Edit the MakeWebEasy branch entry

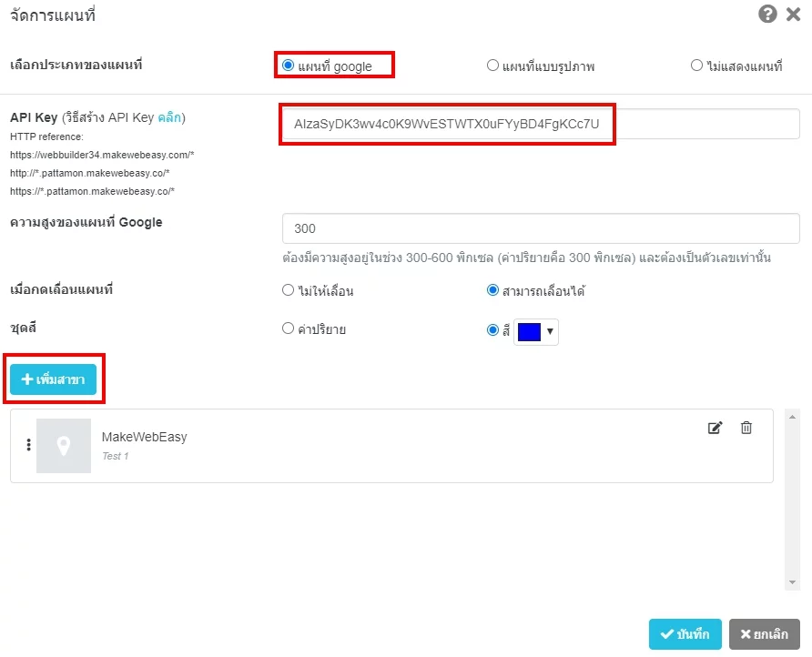coord(715,428)
